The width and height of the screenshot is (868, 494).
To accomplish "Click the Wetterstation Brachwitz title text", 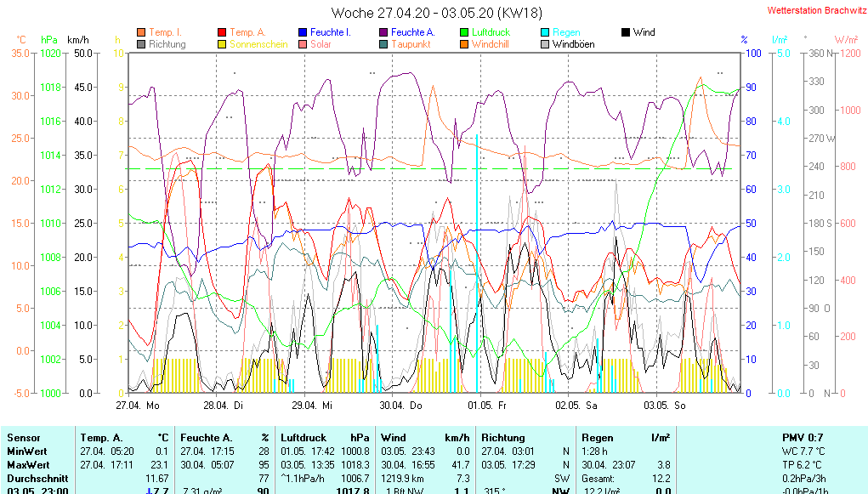I will click(x=812, y=11).
